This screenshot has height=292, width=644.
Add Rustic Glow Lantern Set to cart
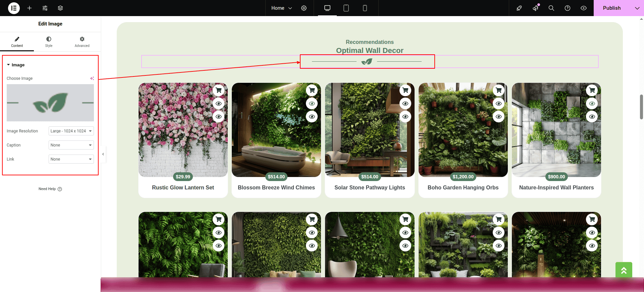pyautogui.click(x=219, y=90)
